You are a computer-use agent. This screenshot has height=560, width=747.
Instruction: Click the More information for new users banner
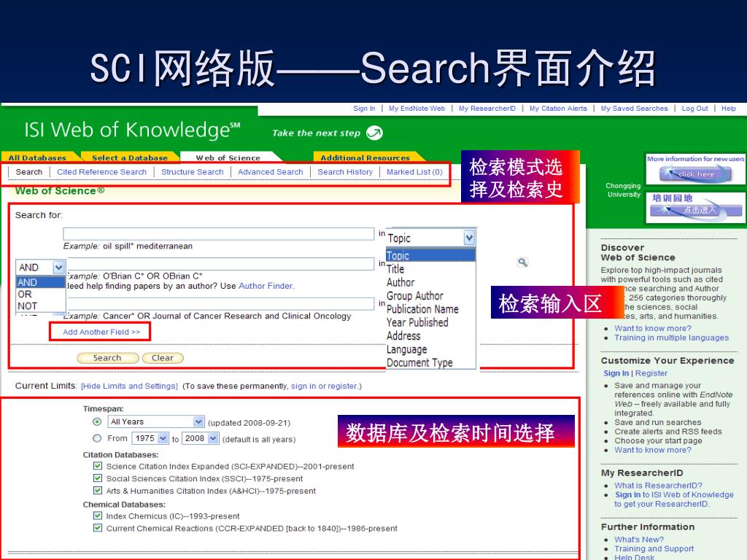(695, 169)
